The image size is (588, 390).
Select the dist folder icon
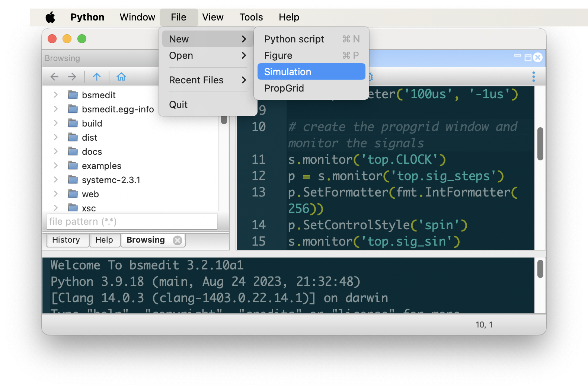point(73,137)
